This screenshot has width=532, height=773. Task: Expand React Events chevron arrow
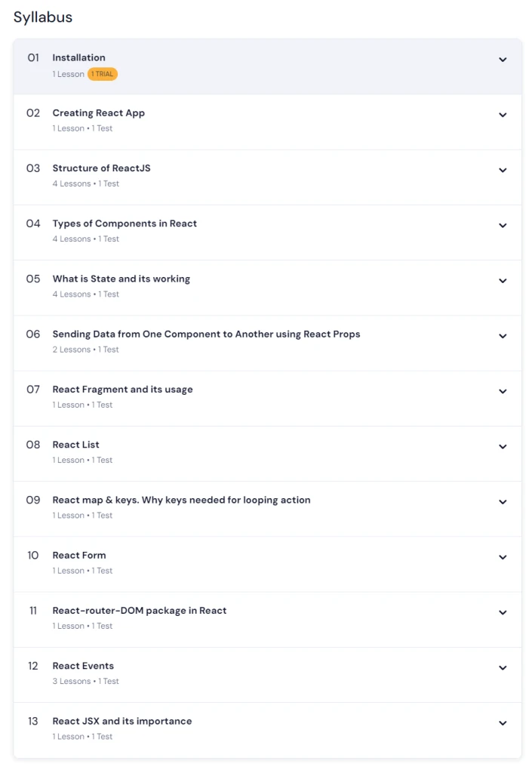(x=503, y=667)
